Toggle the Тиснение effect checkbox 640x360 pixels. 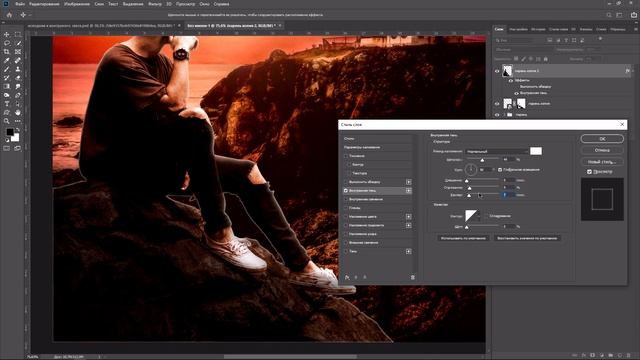tap(346, 156)
